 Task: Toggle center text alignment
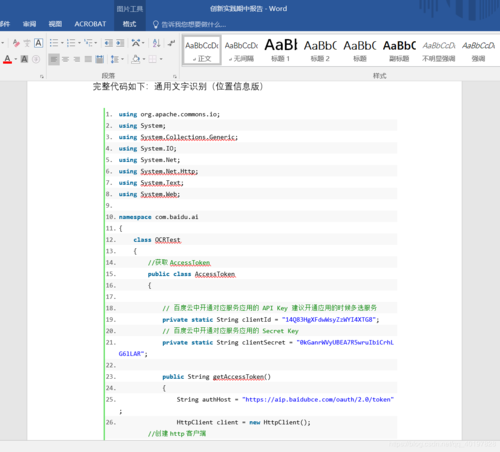[65, 59]
